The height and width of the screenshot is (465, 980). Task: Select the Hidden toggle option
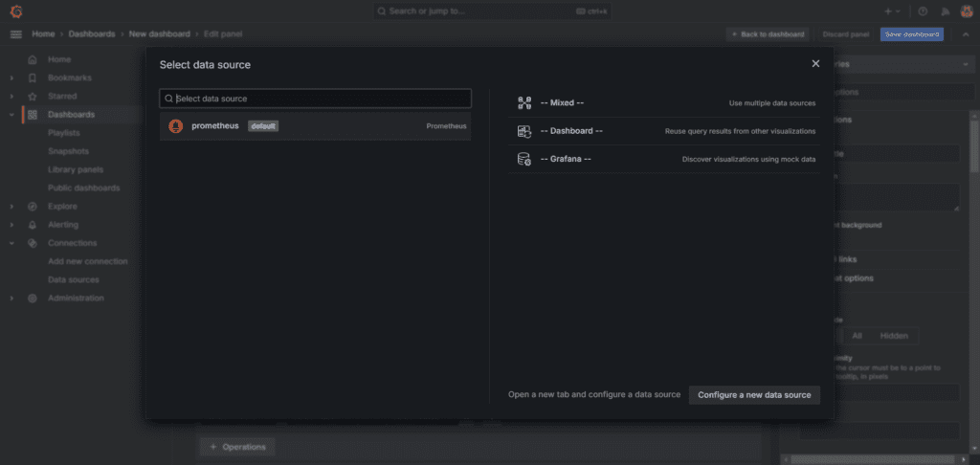click(894, 336)
